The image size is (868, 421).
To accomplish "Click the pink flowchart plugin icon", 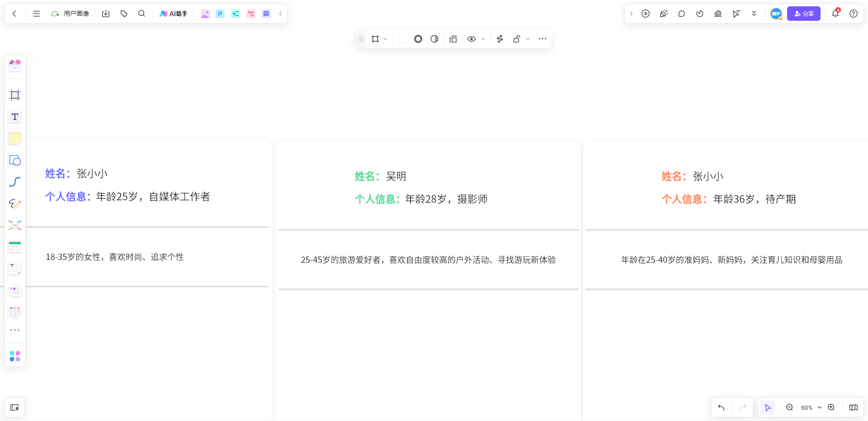I will click(251, 14).
